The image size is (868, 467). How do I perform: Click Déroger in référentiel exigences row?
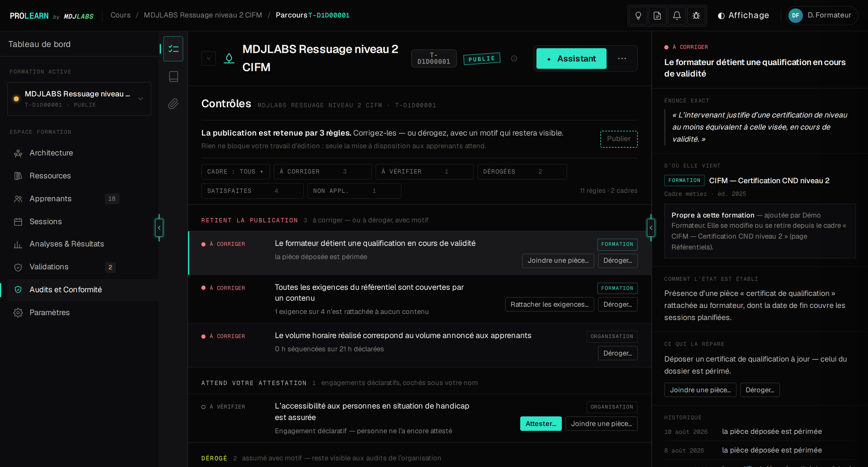coord(618,305)
